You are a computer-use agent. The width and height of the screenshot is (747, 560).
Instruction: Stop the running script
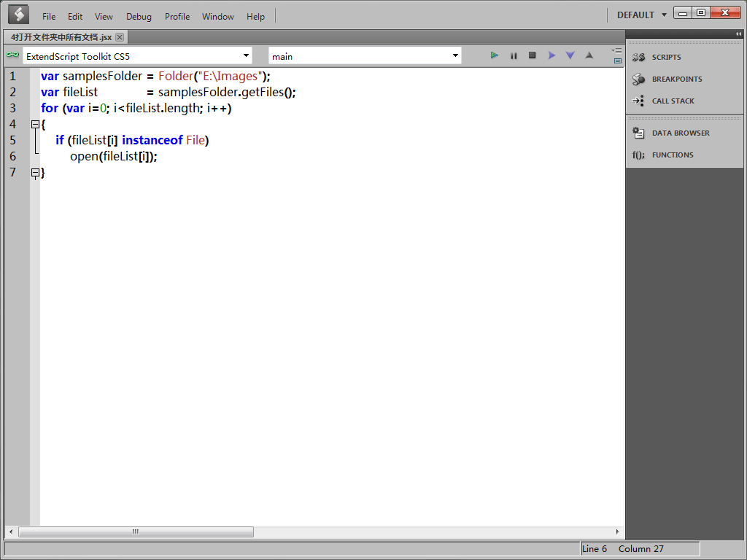[x=532, y=55]
